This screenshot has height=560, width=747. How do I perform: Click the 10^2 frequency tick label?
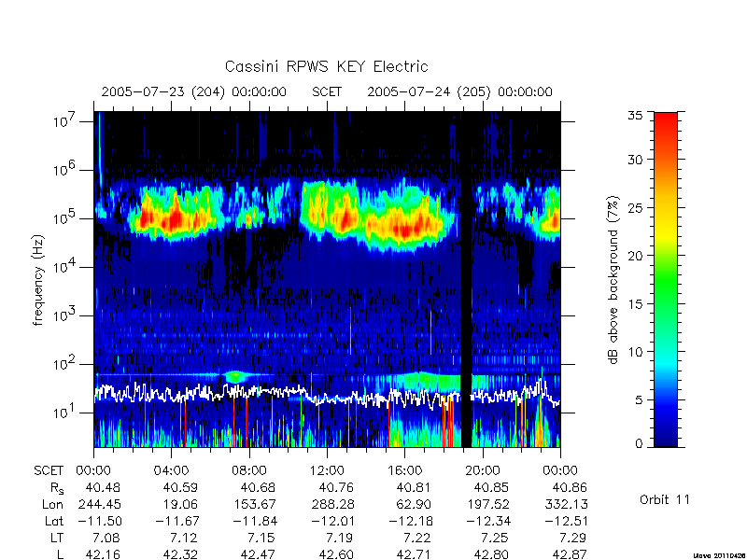pos(64,364)
